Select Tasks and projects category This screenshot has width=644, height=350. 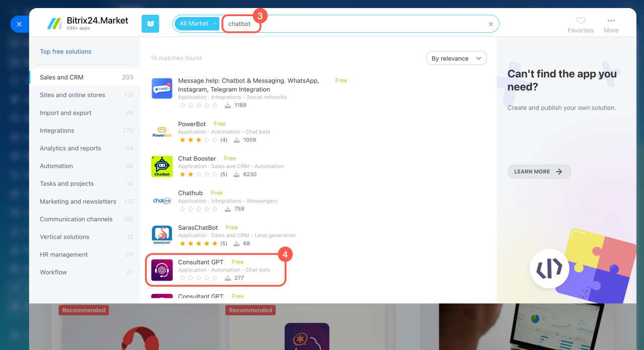point(85,184)
